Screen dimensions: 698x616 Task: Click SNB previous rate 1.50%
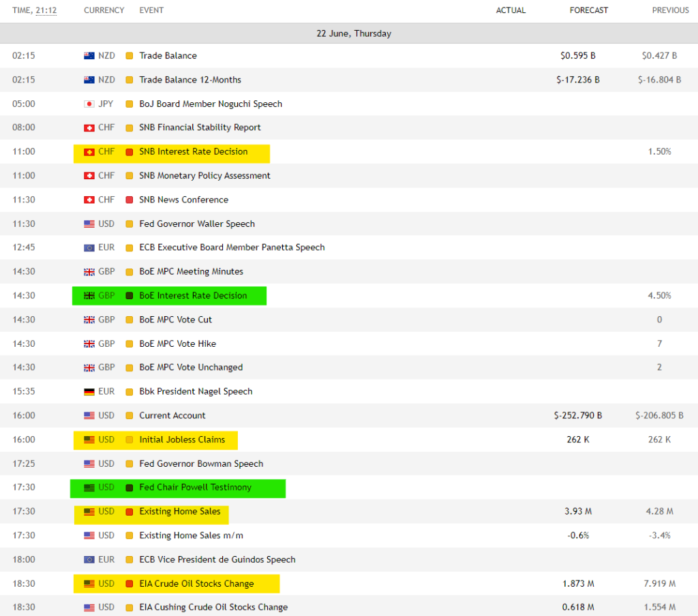[x=659, y=151]
